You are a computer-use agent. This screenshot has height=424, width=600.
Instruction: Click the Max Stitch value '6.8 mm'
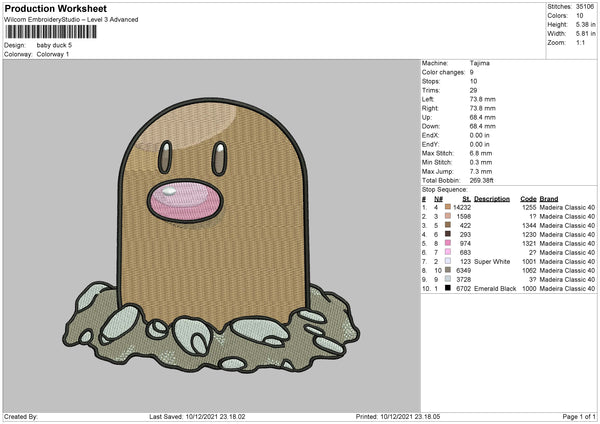pos(481,153)
